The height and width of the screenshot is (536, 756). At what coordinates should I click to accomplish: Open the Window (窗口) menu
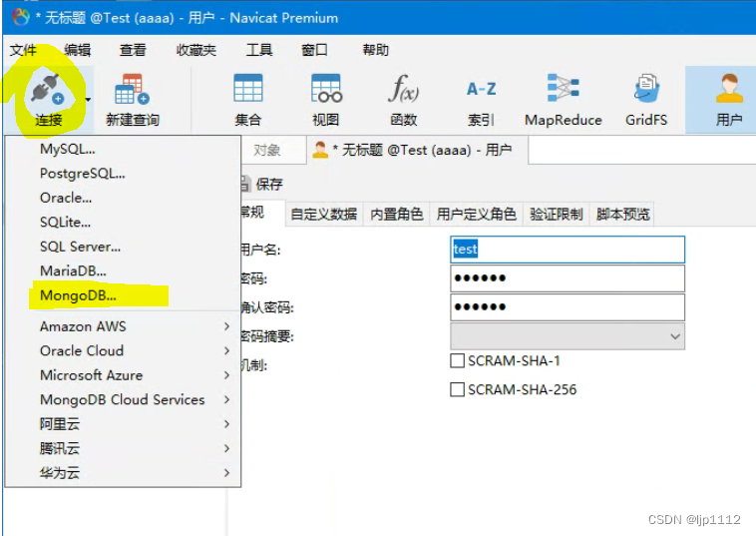tap(314, 50)
